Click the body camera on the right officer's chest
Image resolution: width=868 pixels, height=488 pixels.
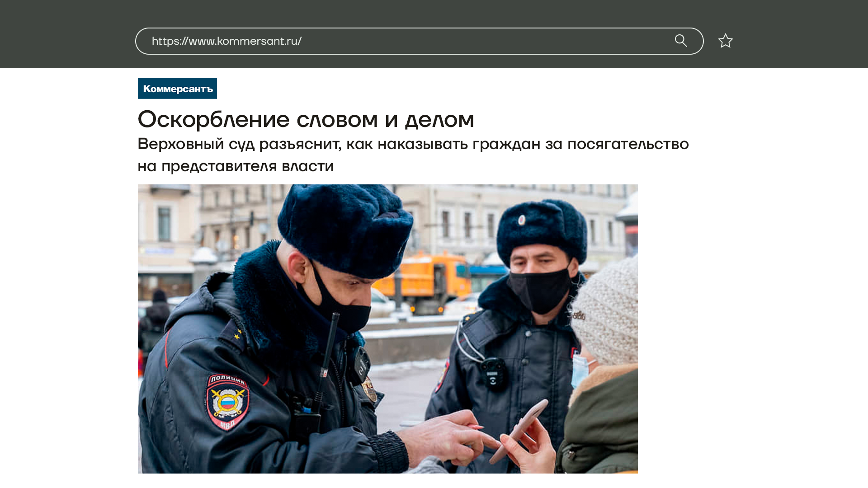[492, 373]
